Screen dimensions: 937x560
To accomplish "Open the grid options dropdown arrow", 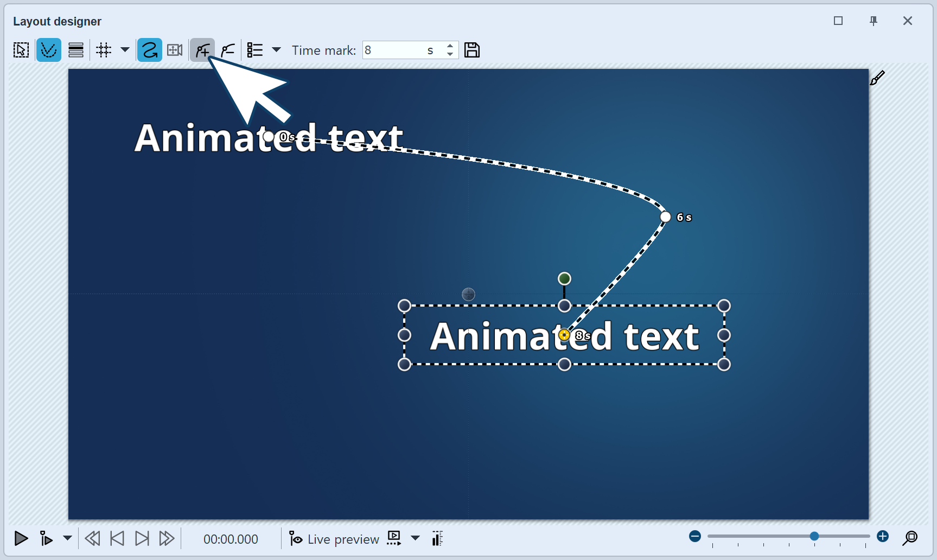I will (x=125, y=50).
